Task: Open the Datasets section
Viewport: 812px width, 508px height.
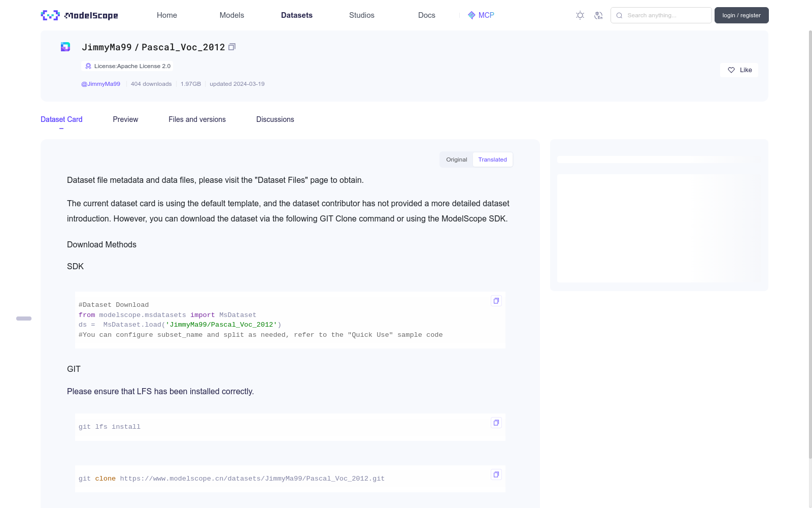Action: point(297,15)
